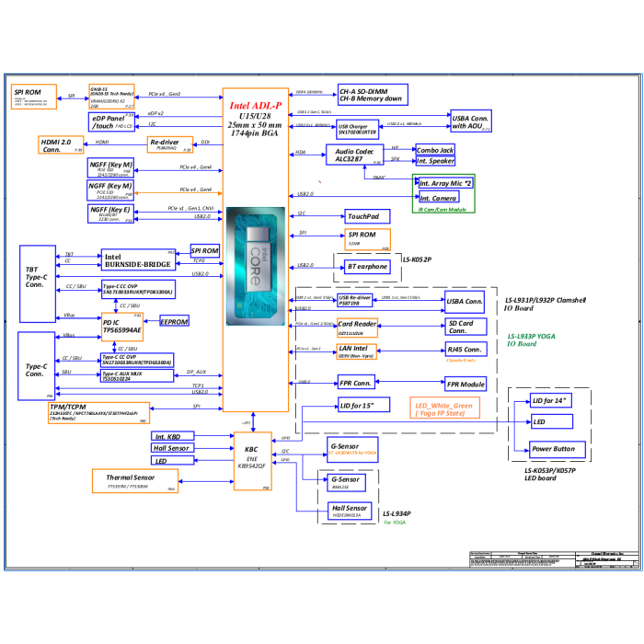This screenshot has height=644, width=644.
Task: Click the USB Re-driver PS8719B block
Action: 355,300
